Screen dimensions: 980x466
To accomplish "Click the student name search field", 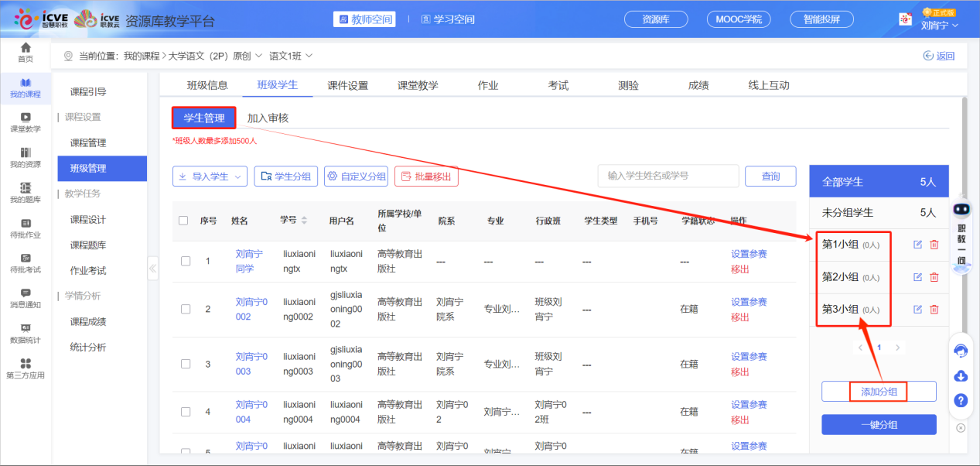I will [668, 176].
